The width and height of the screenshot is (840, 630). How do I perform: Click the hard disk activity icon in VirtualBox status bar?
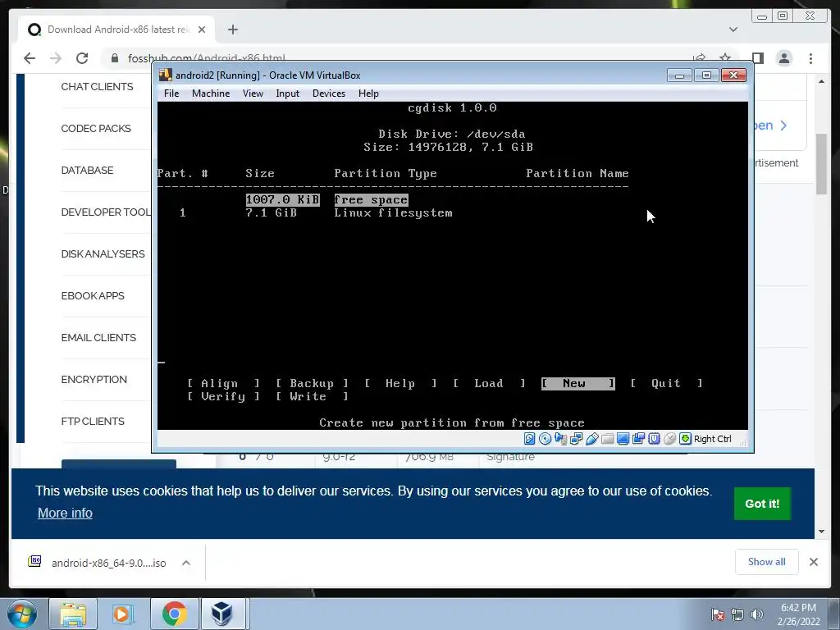529,439
